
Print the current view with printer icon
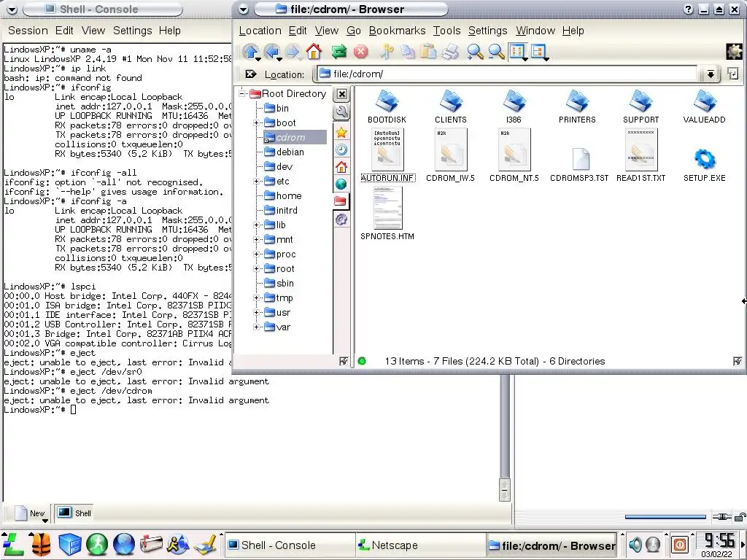449,52
